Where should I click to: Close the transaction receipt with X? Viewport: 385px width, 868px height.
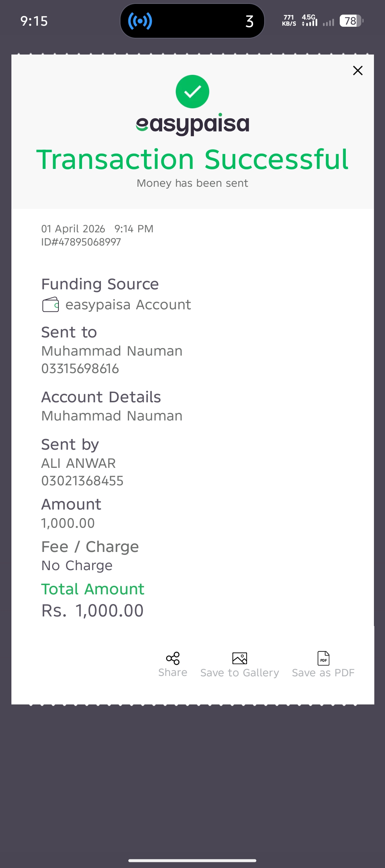tap(358, 71)
